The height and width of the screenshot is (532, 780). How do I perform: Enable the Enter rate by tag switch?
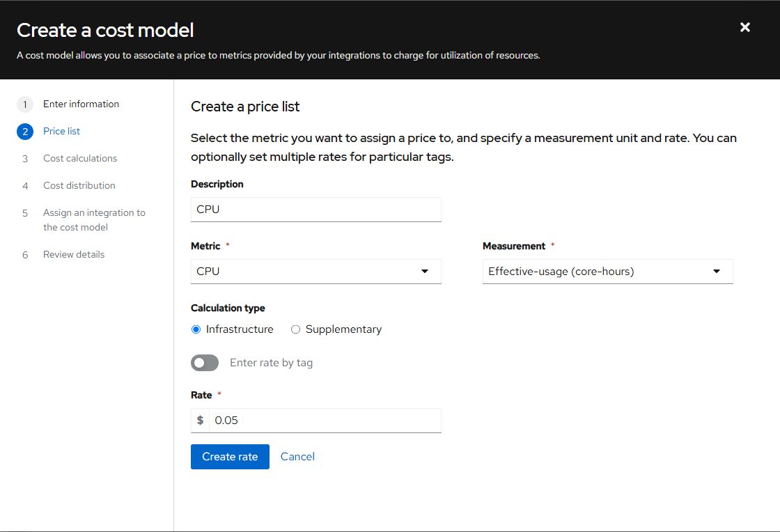205,363
